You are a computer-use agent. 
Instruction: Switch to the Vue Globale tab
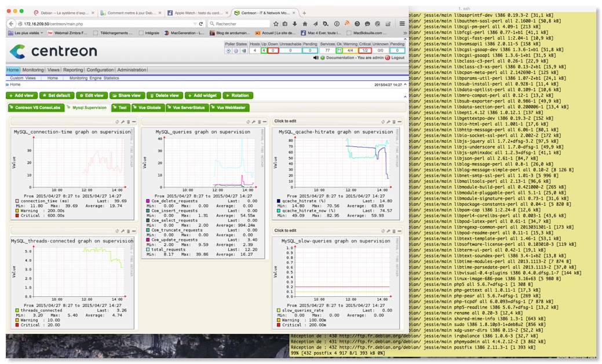click(x=148, y=107)
